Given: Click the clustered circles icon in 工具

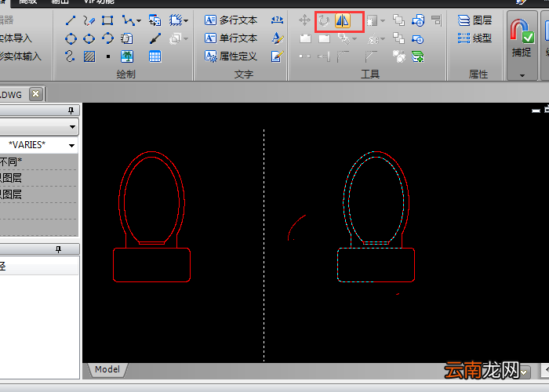Looking at the screenshot, I should (398, 56).
